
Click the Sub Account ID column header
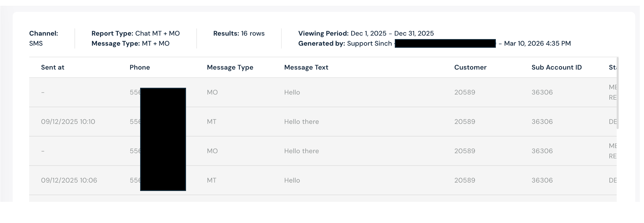(x=556, y=67)
